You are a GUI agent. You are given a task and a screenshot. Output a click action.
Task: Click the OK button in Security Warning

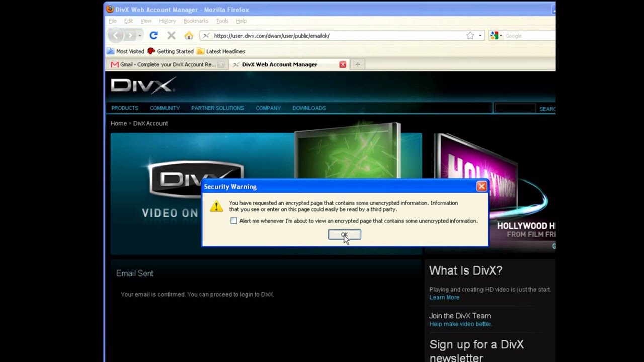tap(344, 235)
